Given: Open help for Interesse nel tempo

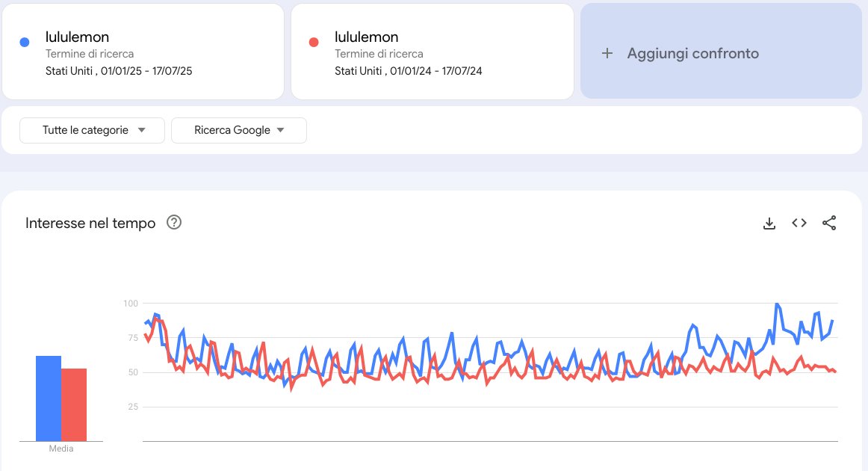Looking at the screenshot, I should pos(174,222).
